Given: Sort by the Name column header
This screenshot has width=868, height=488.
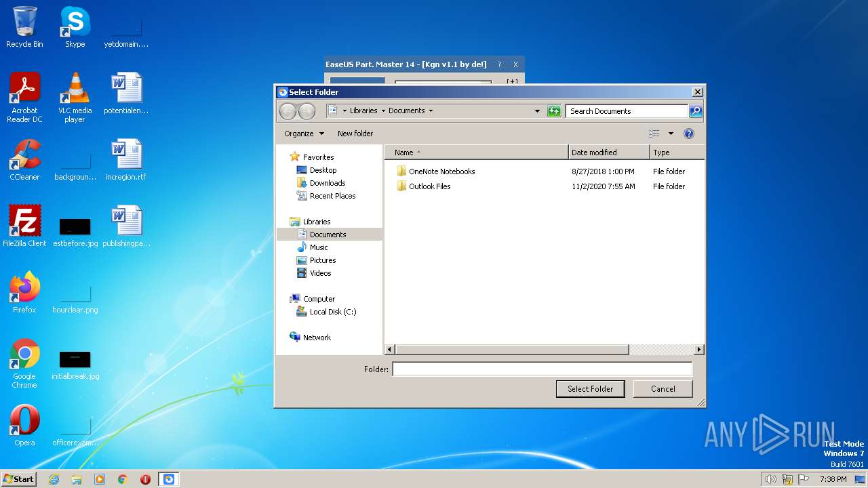Looking at the screenshot, I should coord(476,152).
